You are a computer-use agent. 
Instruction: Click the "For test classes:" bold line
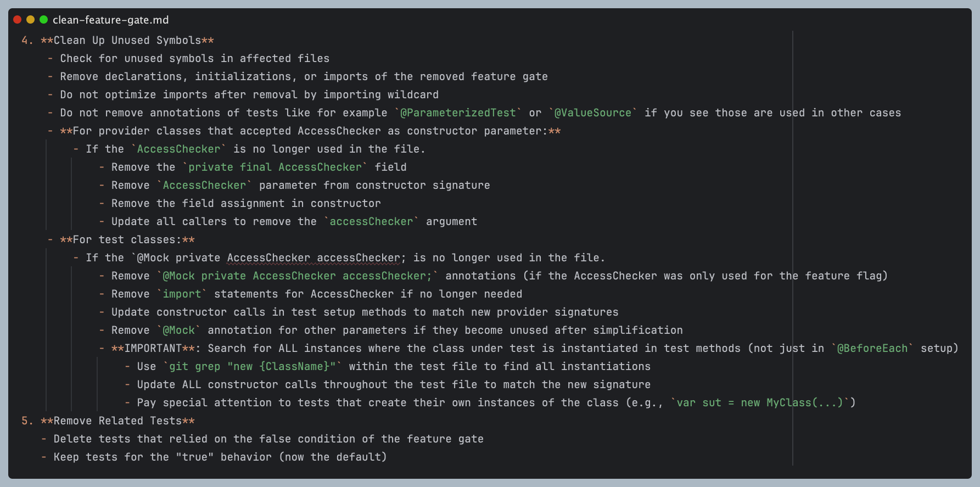tap(127, 240)
